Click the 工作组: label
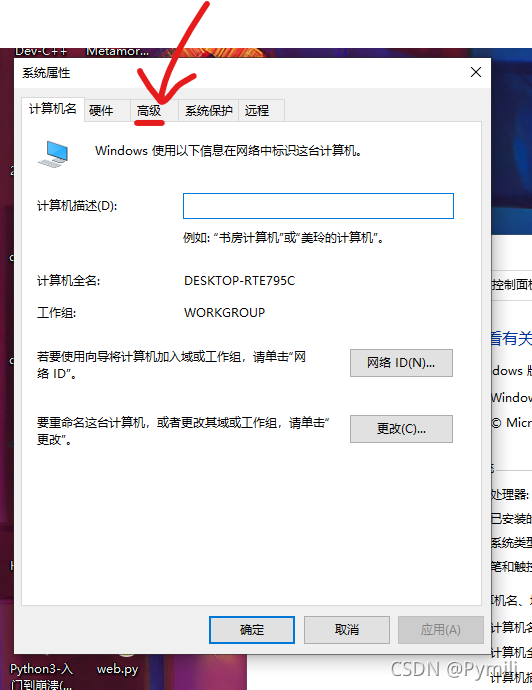The width and height of the screenshot is (532, 690). (56, 313)
